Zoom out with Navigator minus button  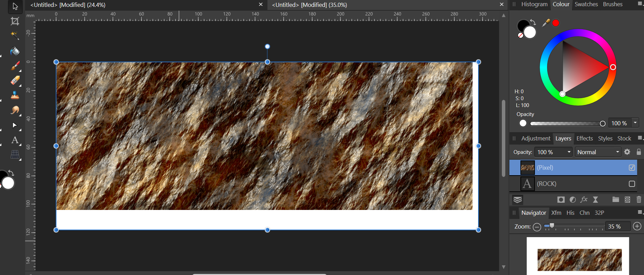coord(537,227)
